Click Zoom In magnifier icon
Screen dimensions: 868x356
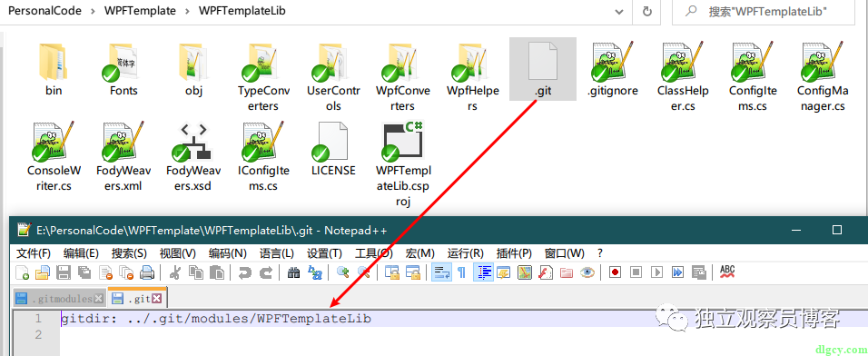343,272
